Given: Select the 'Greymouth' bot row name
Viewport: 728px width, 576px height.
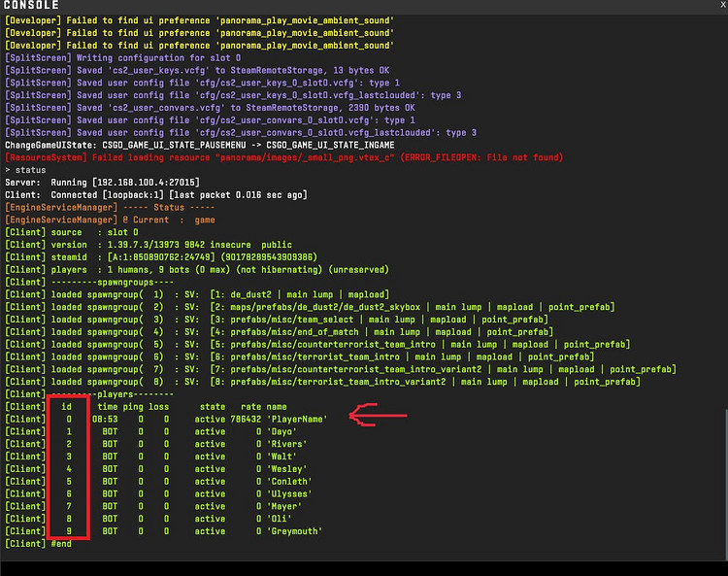Looking at the screenshot, I should [296, 531].
